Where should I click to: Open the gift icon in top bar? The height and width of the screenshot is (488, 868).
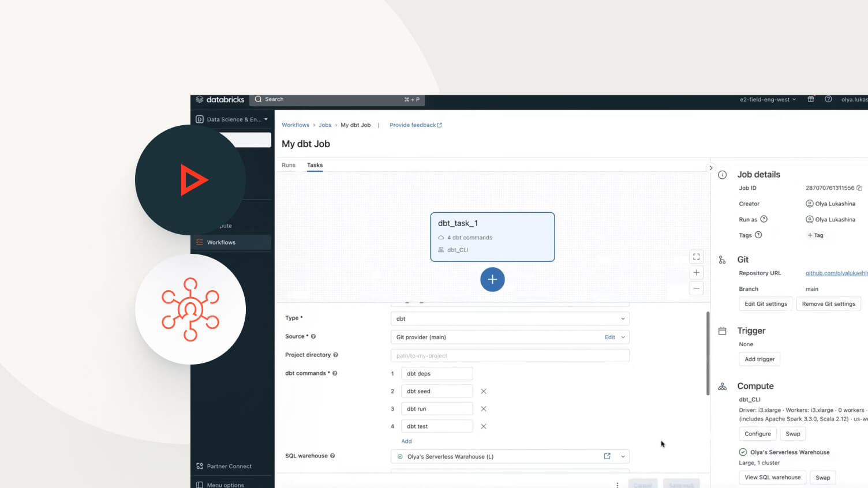(811, 99)
